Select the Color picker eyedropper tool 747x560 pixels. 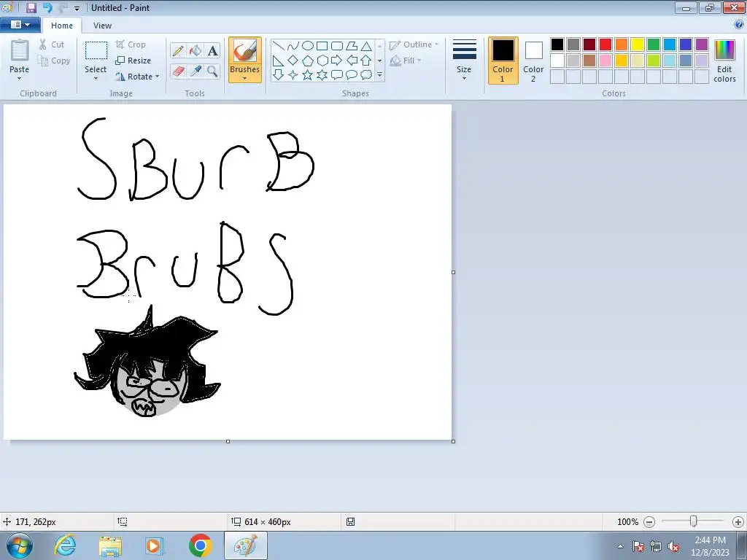click(196, 71)
